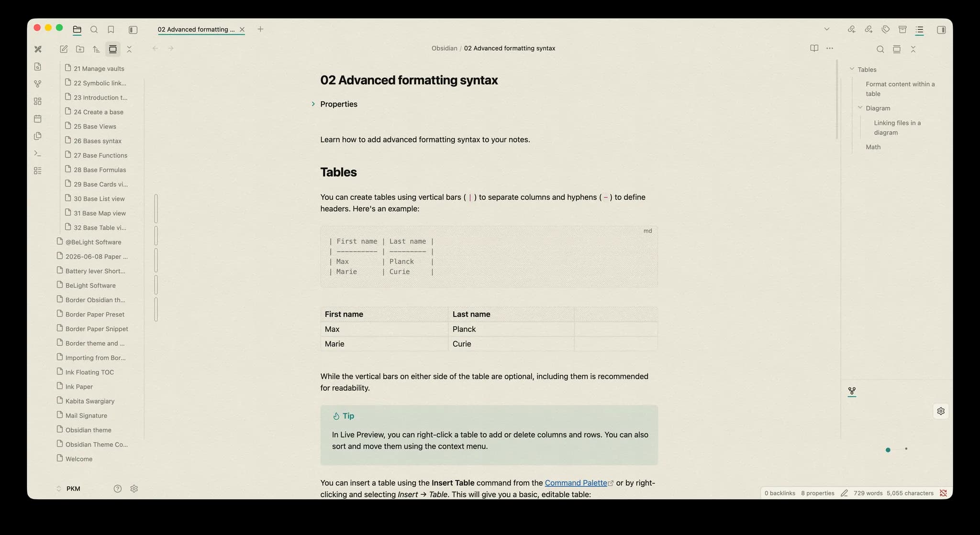
Task: Open the tags panel tab
Action: (886, 30)
